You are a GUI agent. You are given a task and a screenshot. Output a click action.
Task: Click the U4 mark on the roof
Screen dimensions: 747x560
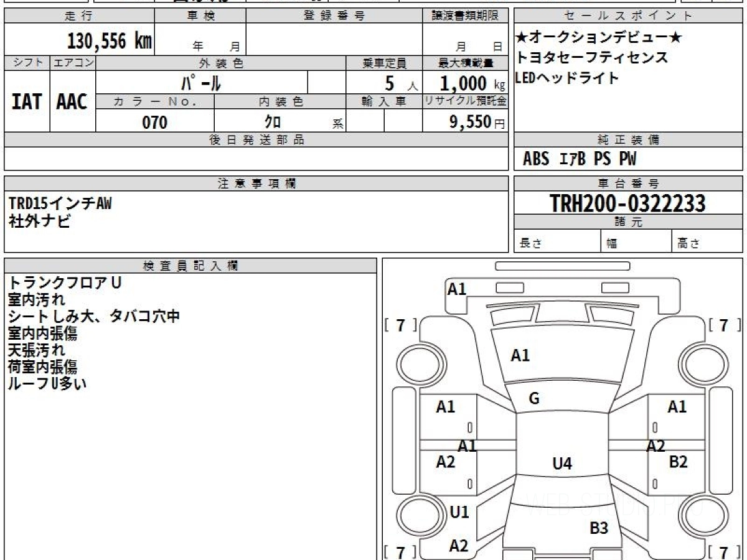[x=562, y=464]
